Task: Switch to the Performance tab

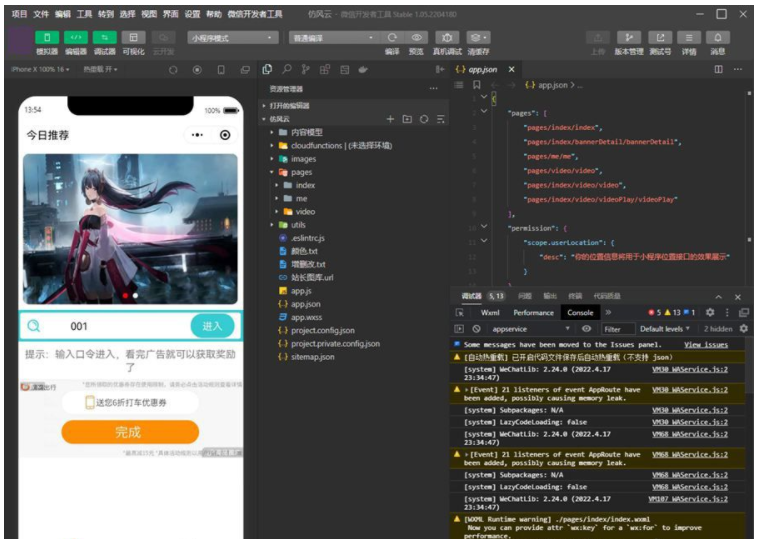Action: point(533,312)
